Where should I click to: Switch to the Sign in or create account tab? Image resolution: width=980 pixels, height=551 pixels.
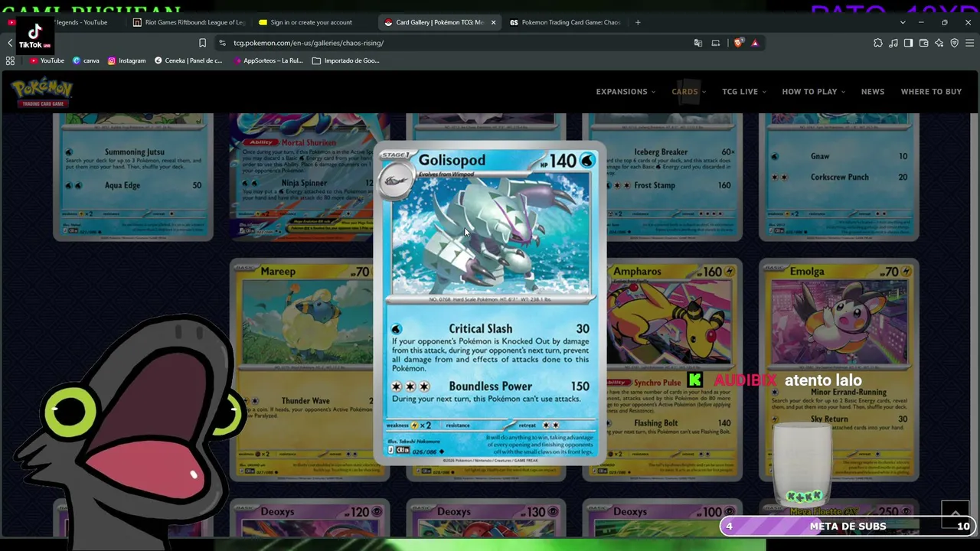tap(314, 22)
